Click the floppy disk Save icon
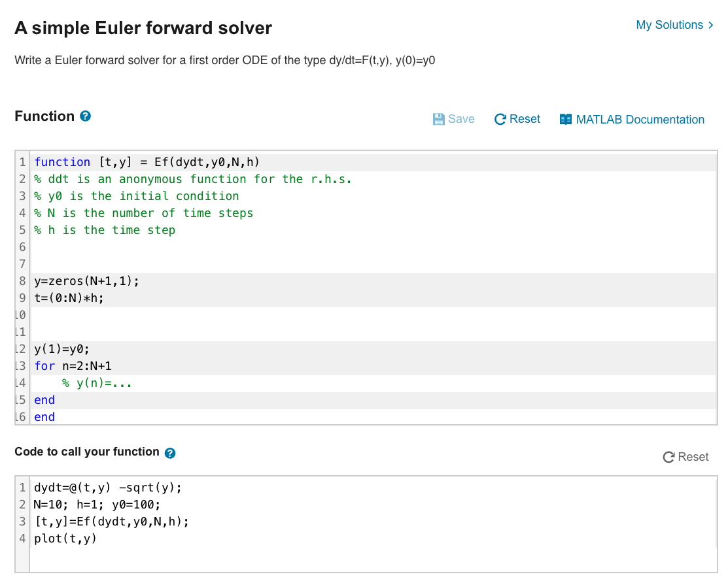 438,119
